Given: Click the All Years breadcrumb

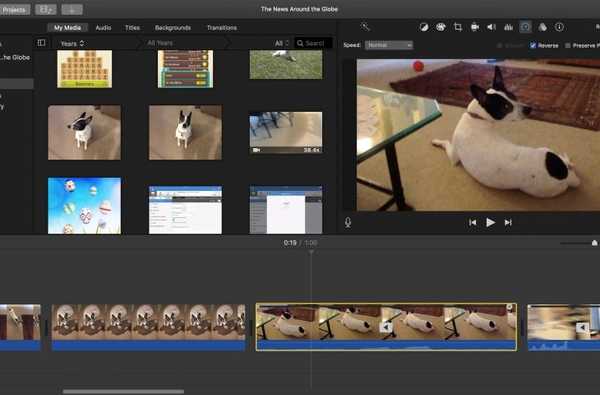Looking at the screenshot, I should tap(160, 43).
